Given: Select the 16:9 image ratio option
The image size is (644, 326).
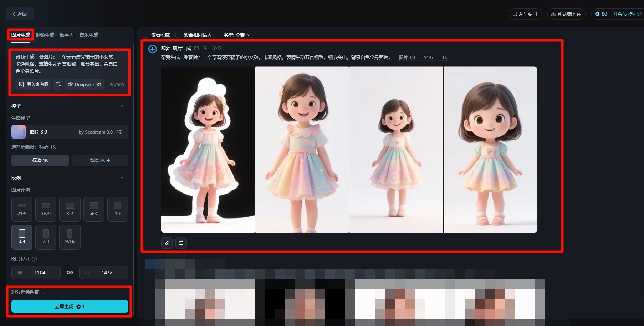Looking at the screenshot, I should tap(46, 209).
